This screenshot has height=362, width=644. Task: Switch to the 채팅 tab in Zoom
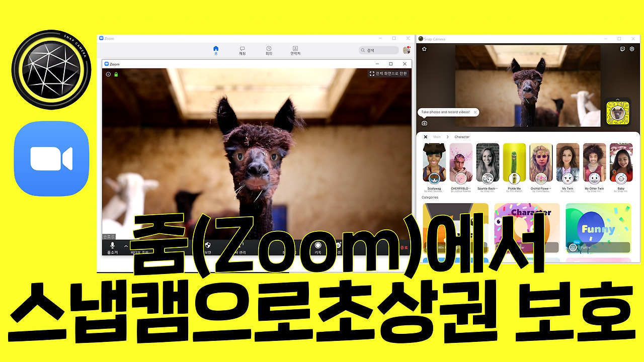coord(242,49)
